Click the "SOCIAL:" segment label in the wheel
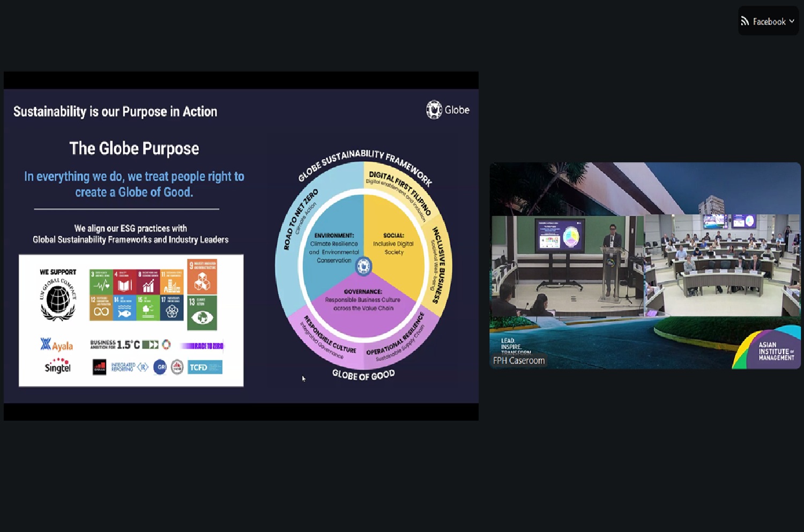804x532 pixels. (x=393, y=235)
